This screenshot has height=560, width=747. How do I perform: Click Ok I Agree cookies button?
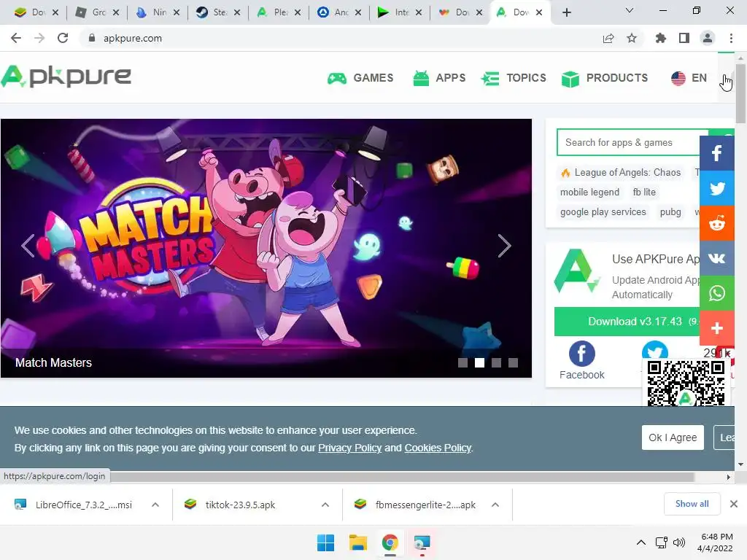[673, 437]
